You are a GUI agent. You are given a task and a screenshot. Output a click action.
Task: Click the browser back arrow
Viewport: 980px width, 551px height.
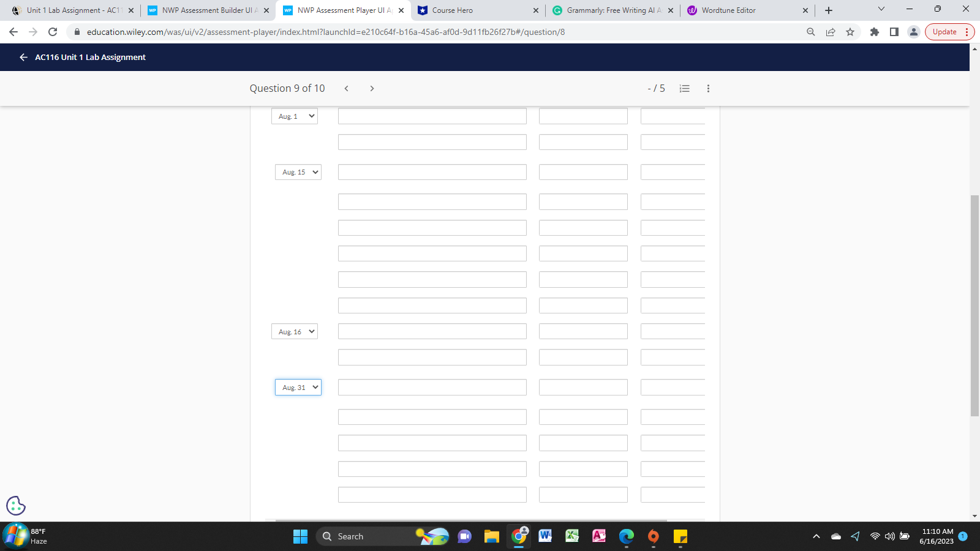13,32
